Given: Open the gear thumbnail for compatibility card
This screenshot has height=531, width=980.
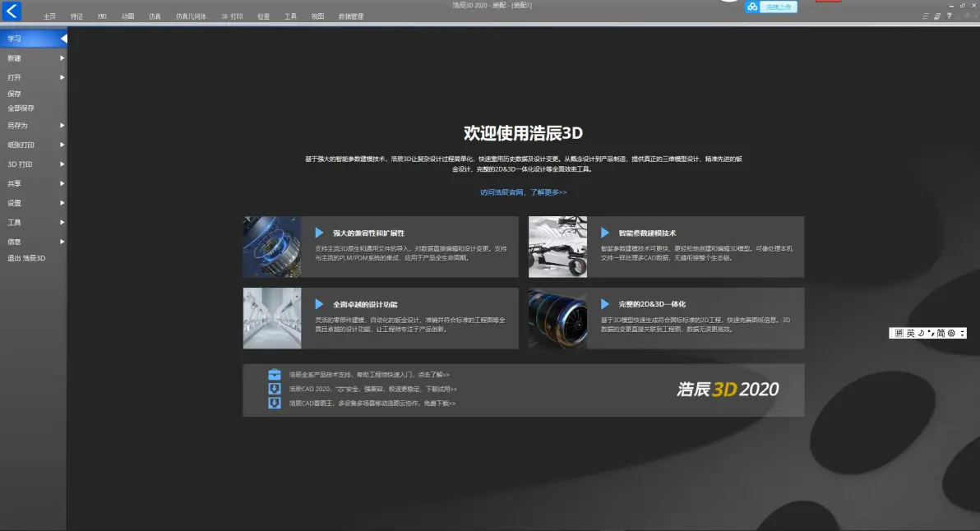Looking at the screenshot, I should click(272, 247).
